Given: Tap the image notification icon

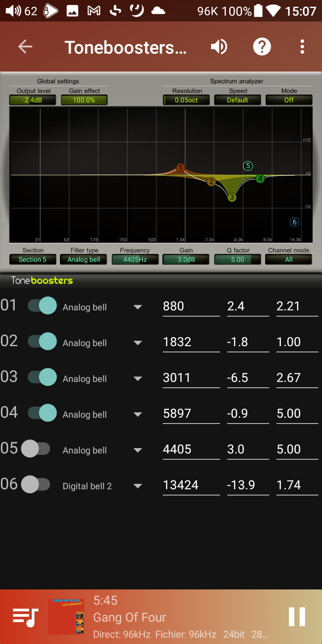Looking at the screenshot, I should pyautogui.click(x=72, y=11).
